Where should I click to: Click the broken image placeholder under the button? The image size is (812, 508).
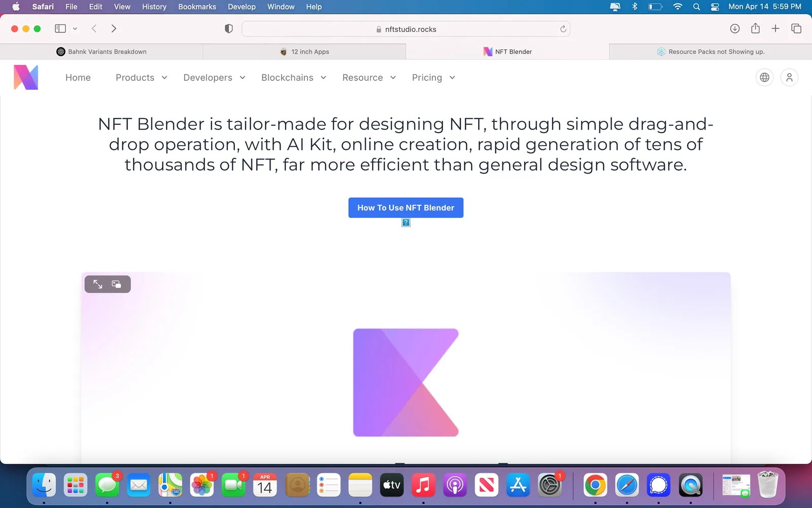point(406,223)
